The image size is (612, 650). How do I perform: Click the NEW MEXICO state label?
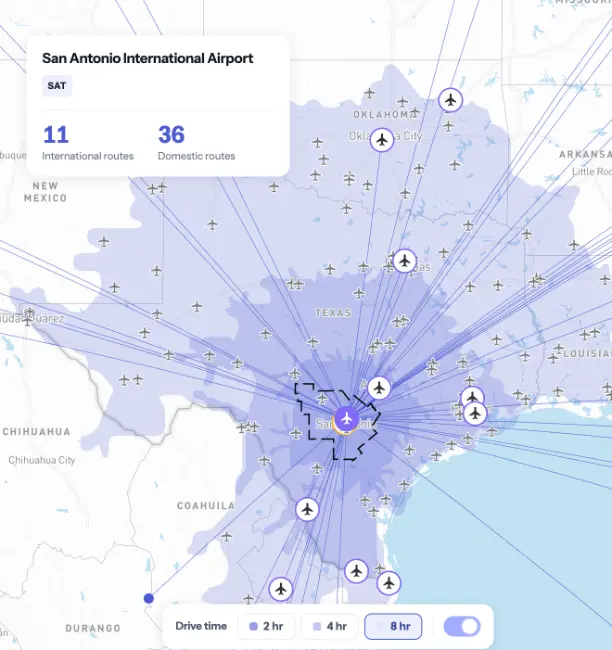tap(46, 192)
